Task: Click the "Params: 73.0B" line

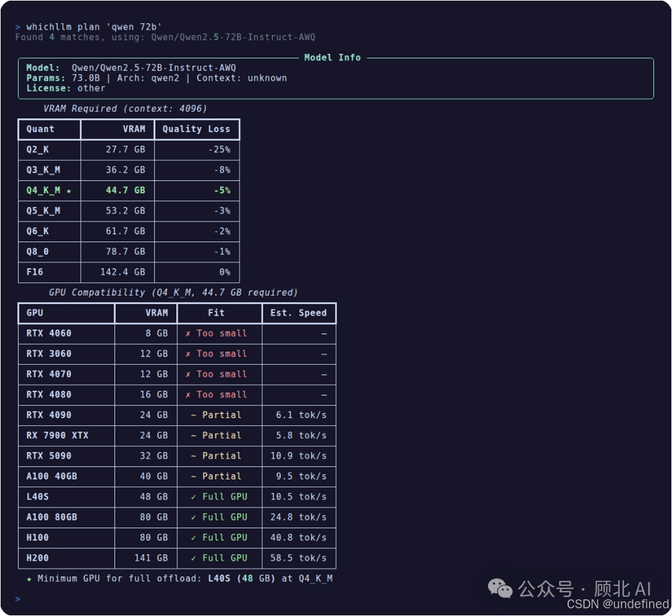Action: (x=156, y=78)
